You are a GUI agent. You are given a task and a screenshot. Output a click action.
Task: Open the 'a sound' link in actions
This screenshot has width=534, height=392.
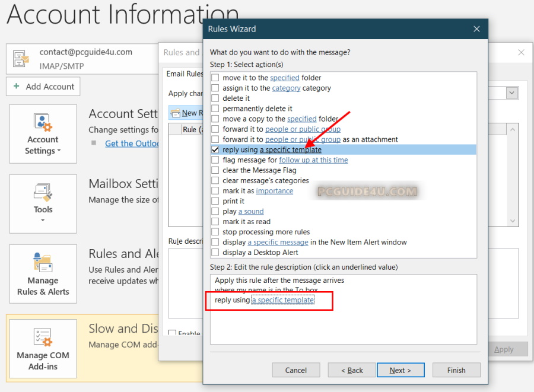[251, 212]
